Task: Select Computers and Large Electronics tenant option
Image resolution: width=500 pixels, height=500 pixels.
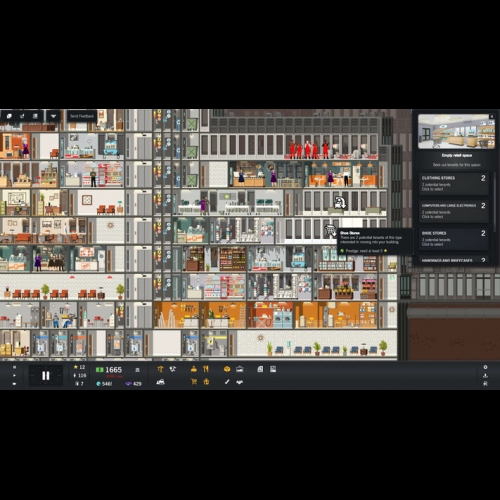Action: click(454, 211)
